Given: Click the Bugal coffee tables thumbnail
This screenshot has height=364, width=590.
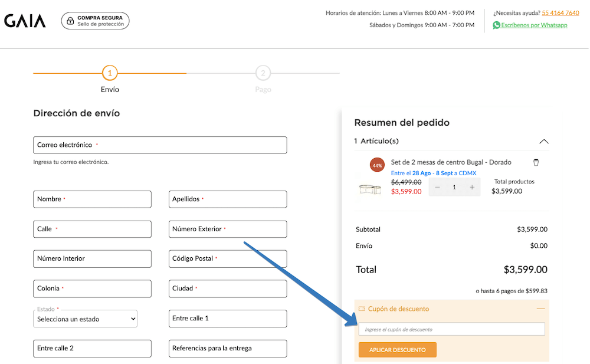Looking at the screenshot, I should pos(370,189).
